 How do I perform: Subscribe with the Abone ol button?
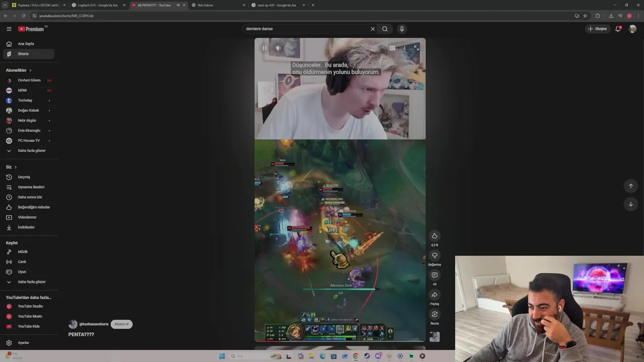(121, 324)
